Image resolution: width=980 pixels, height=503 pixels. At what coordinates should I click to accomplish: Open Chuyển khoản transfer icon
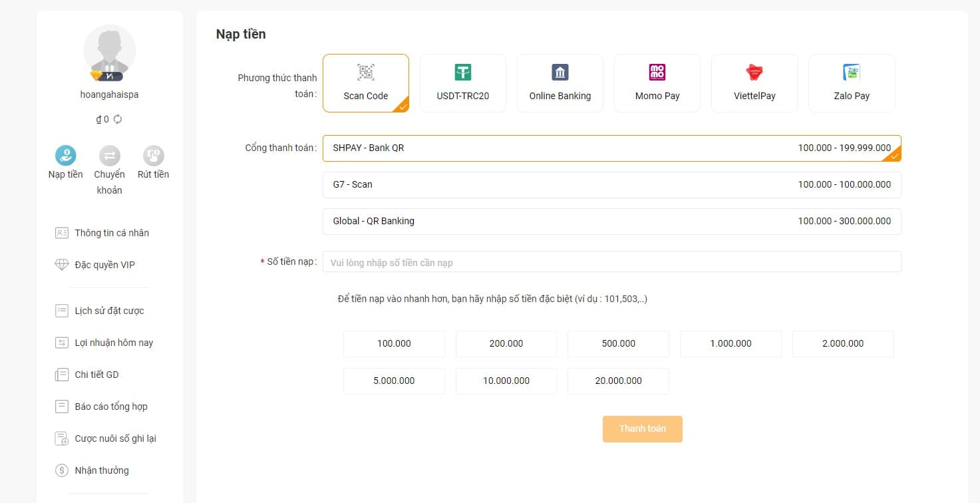pyautogui.click(x=110, y=156)
